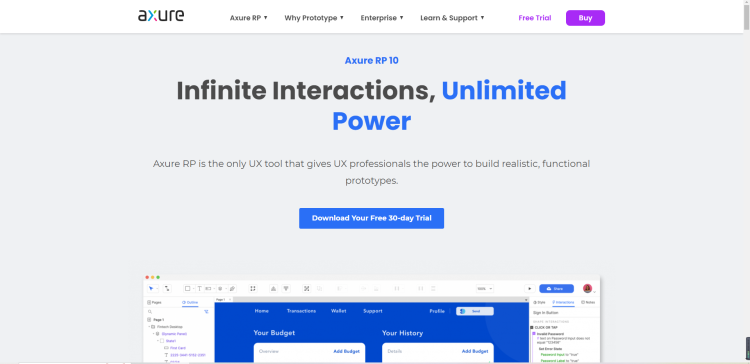750x364 pixels.
Task: Switch to the Notes tab
Action: 588,302
